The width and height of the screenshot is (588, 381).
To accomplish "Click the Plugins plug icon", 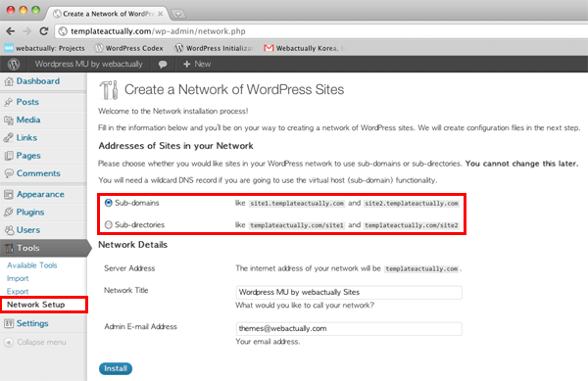I will [x=9, y=212].
